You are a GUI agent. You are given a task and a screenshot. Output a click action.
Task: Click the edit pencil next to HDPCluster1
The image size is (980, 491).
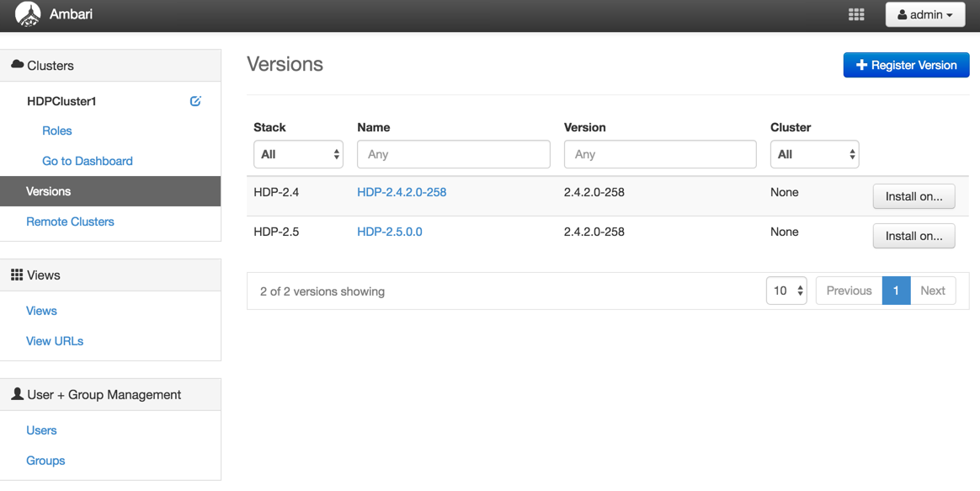click(x=195, y=101)
